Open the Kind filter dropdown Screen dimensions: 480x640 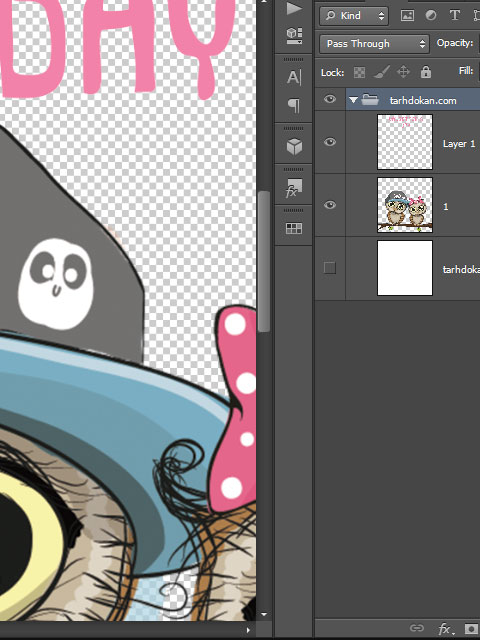tap(354, 16)
